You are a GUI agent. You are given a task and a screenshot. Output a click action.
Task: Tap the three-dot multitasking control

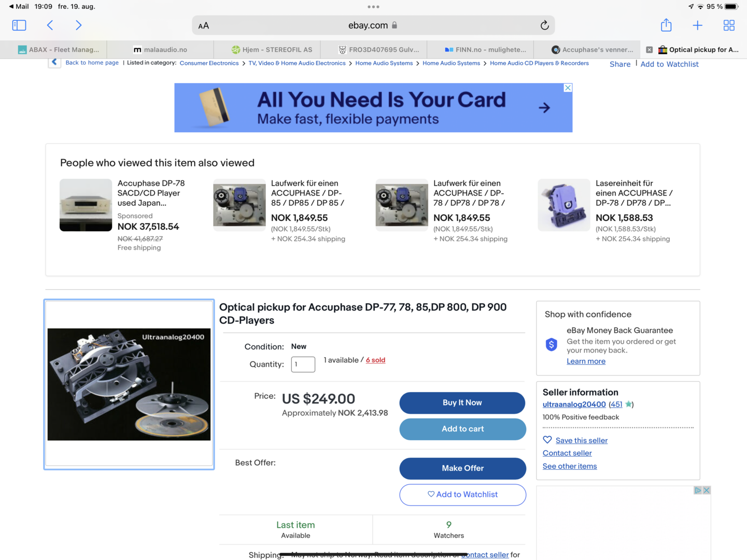coord(373,7)
